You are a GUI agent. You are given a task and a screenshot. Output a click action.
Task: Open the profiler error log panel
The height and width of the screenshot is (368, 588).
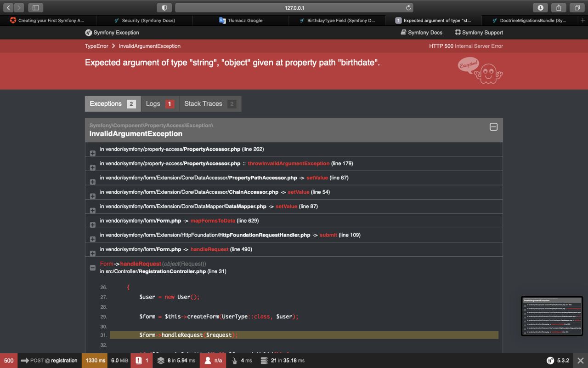point(141,361)
